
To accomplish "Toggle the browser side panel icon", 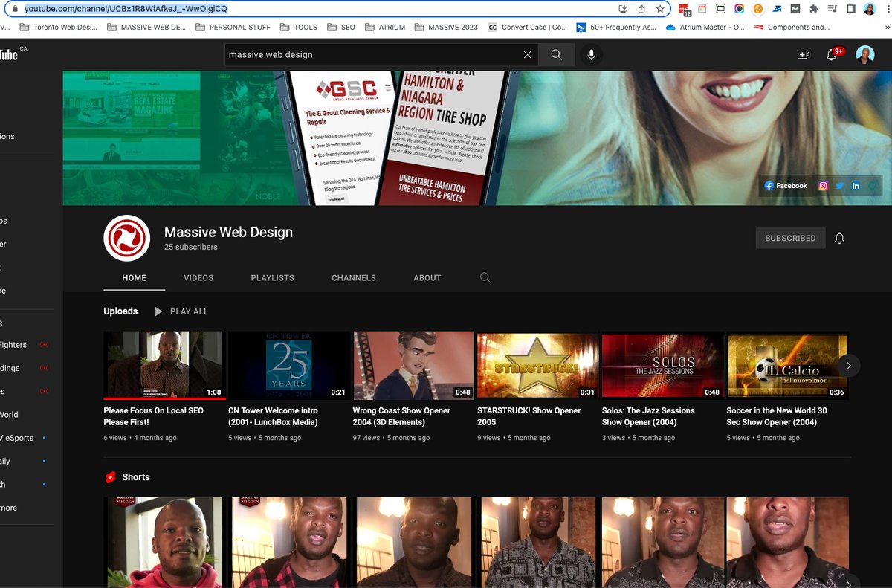I will 851,9.
